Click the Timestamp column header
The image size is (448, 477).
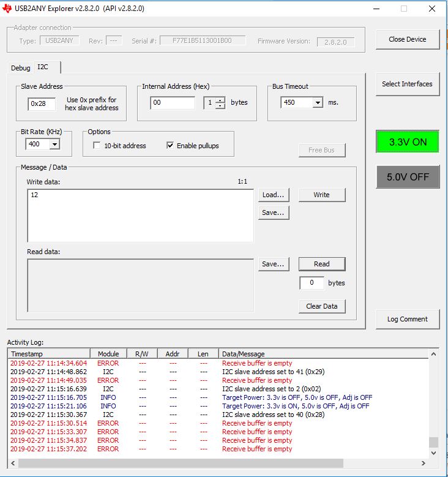[x=49, y=354]
